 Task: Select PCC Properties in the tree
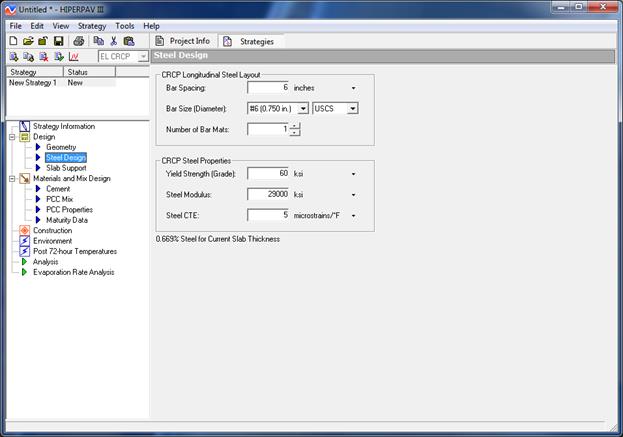70,210
